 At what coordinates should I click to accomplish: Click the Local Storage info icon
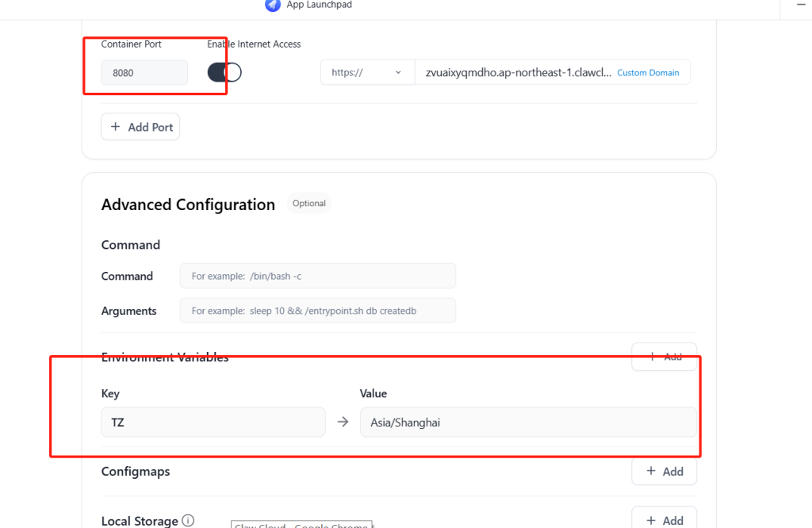[x=188, y=521]
